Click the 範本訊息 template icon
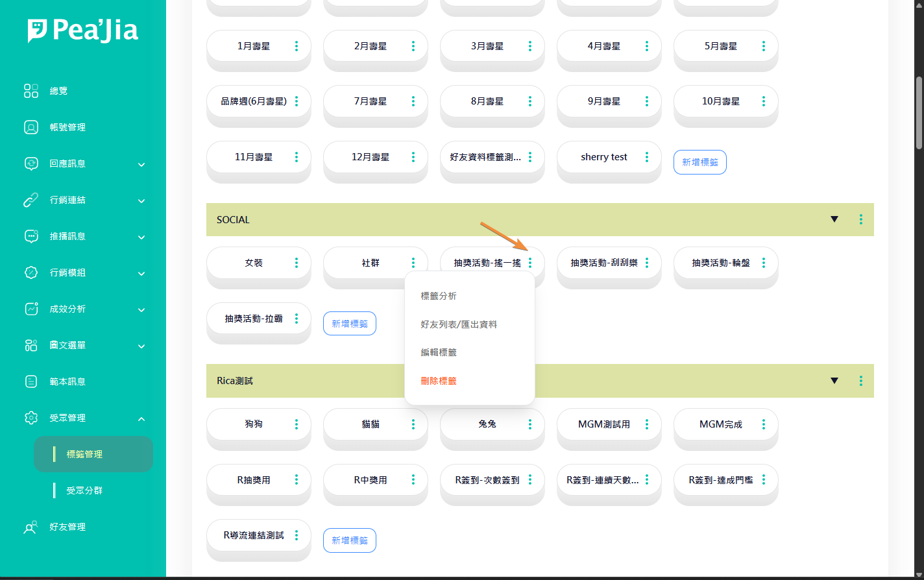The width and height of the screenshot is (924, 580). [31, 381]
